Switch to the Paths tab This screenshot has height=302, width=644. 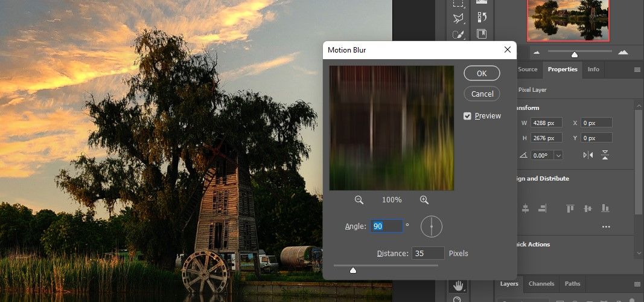point(572,283)
